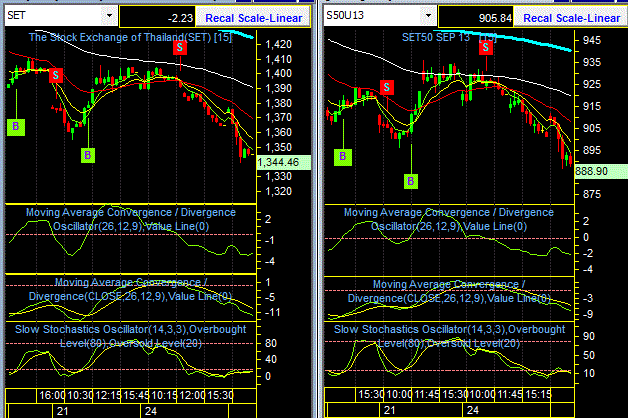Click the 945 price axis label
The height and width of the screenshot is (420, 628).
(x=592, y=40)
